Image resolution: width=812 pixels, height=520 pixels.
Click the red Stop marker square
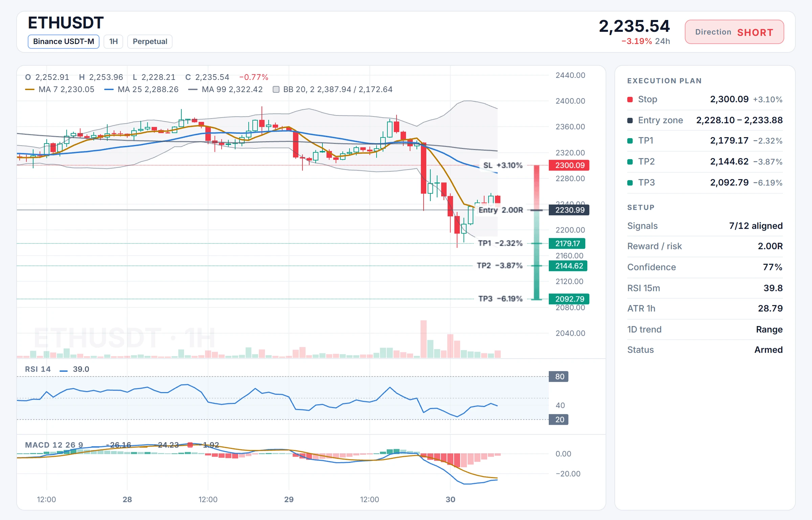[x=630, y=100]
